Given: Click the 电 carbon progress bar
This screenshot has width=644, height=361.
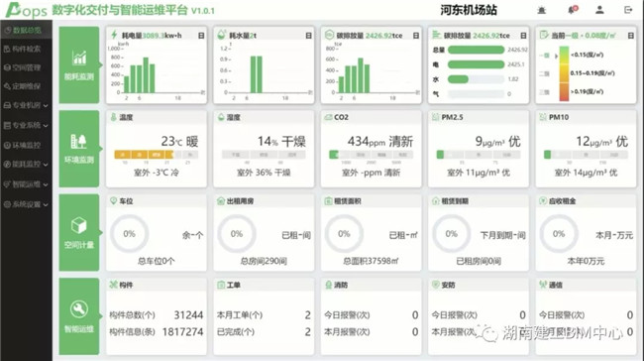Looking at the screenshot, I should click(x=476, y=64).
